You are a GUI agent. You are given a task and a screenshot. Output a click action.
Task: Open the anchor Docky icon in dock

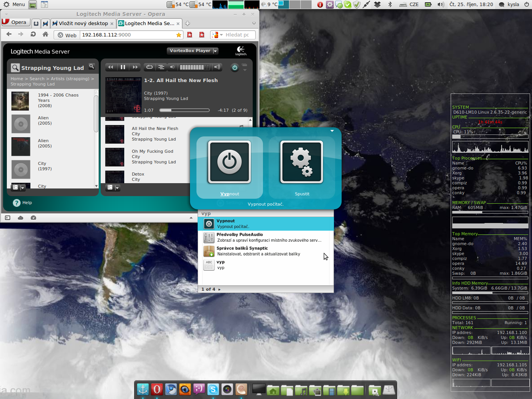tap(143, 390)
